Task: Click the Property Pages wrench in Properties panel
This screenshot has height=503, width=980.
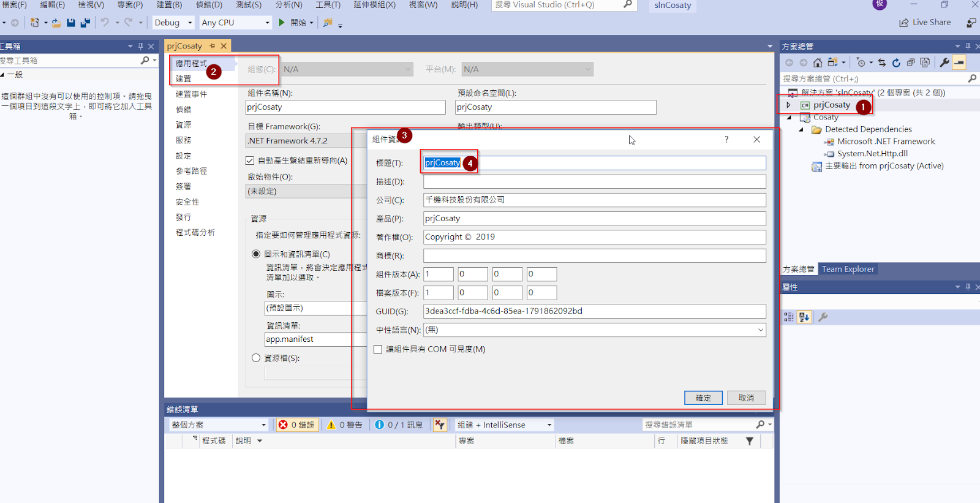Action: click(823, 317)
